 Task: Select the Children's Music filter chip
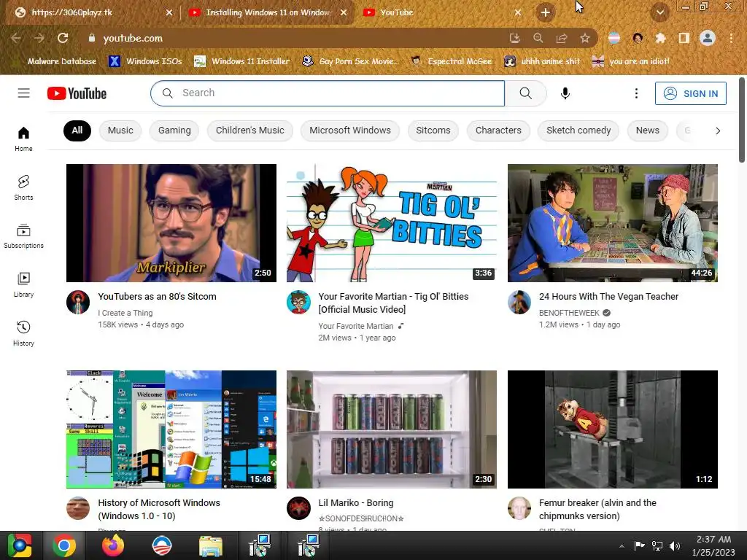250,131
